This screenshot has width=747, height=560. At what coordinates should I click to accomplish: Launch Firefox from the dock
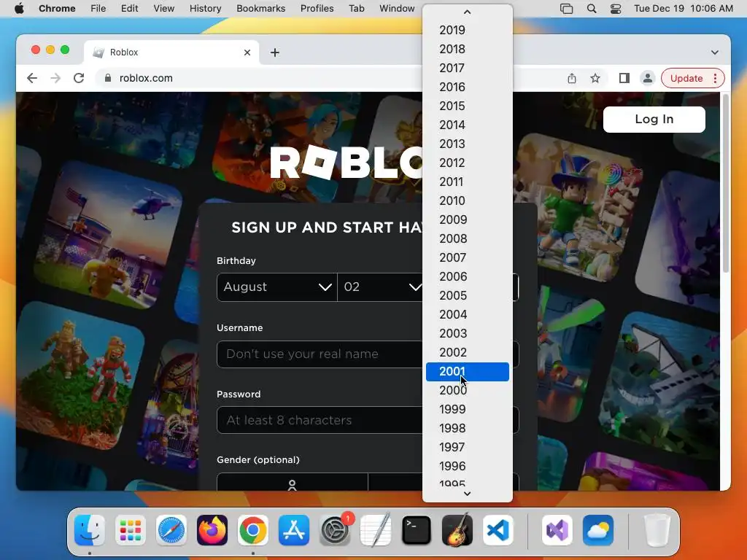[212, 530]
